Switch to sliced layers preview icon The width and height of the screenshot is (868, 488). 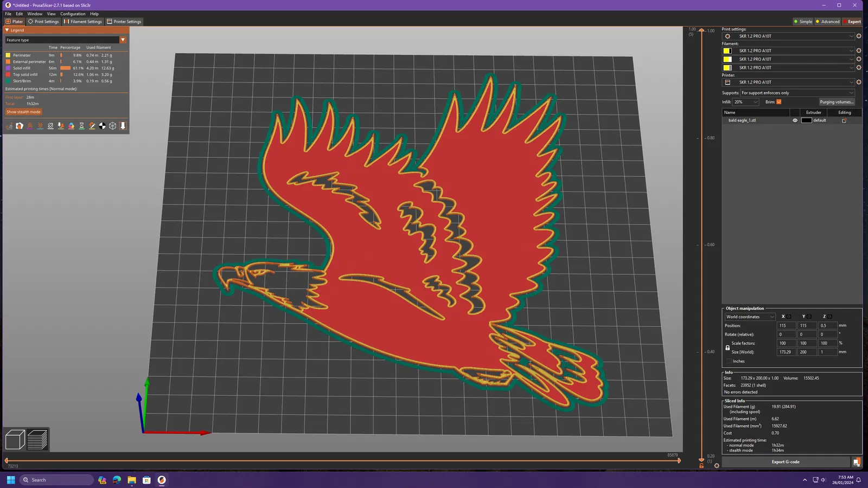click(x=37, y=440)
